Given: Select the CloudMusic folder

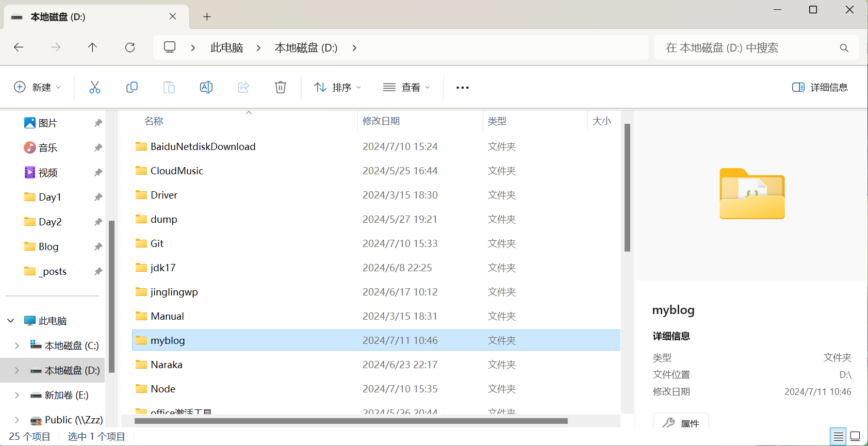Looking at the screenshot, I should point(376,171).
